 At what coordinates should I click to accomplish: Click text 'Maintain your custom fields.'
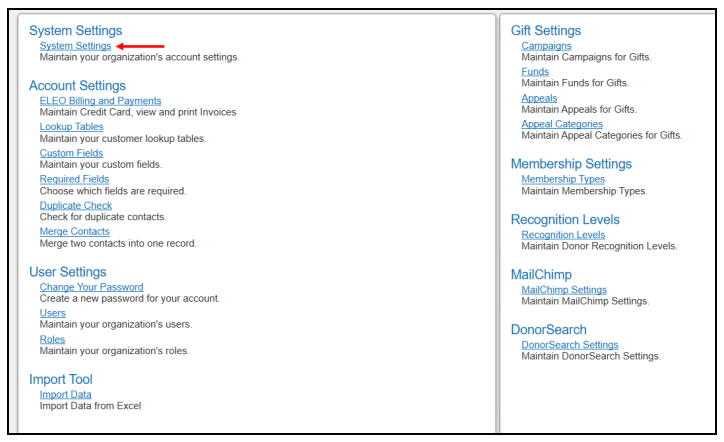101,164
